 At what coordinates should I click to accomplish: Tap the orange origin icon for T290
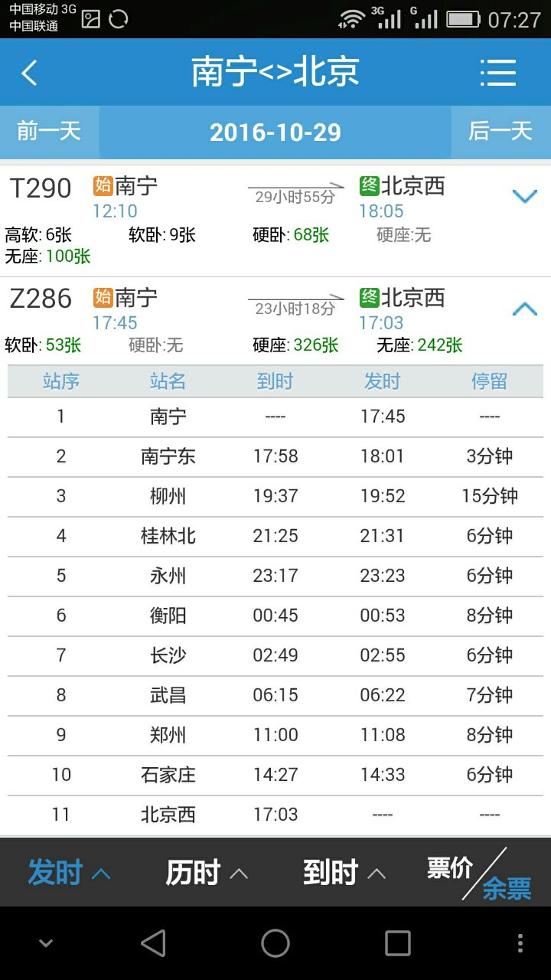click(x=103, y=186)
